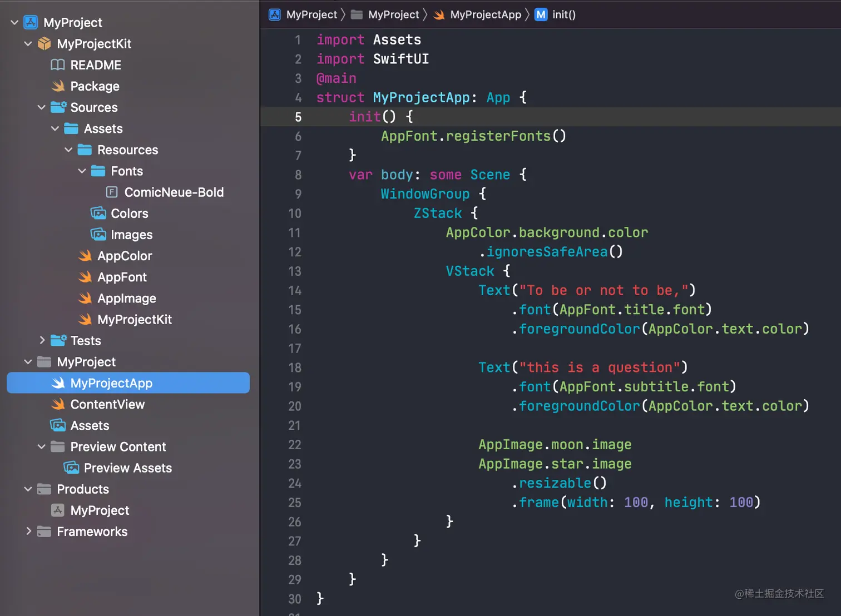841x616 pixels.
Task: Click the Fonts folder icon
Action: pos(98,171)
